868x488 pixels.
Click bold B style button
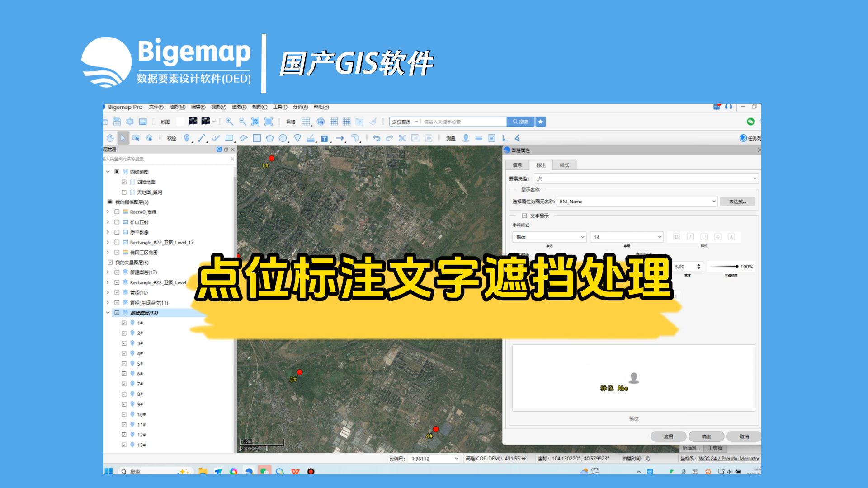[x=677, y=237]
